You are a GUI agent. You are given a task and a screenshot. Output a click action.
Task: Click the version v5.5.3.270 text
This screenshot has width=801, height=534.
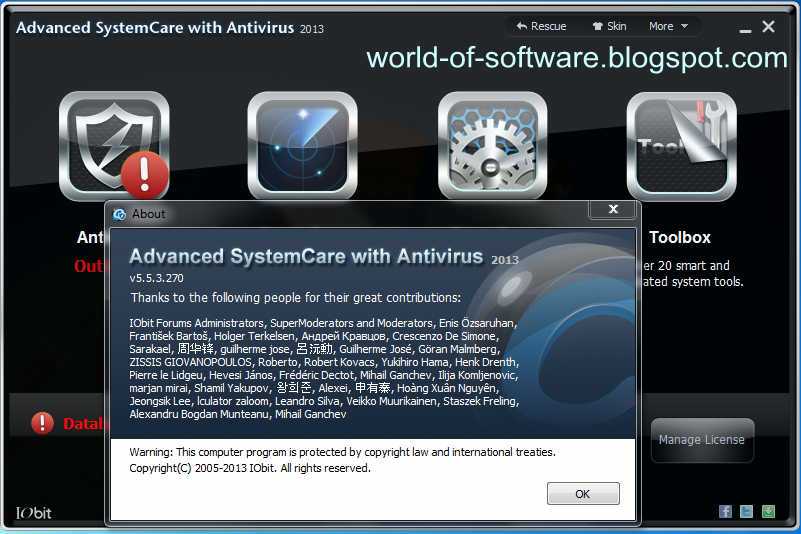tap(156, 278)
